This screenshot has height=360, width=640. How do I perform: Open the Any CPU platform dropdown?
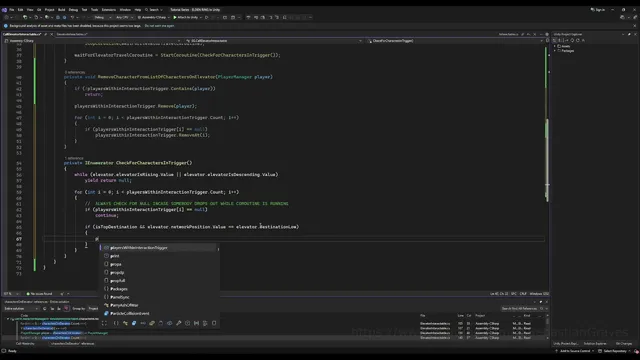[x=124, y=18]
